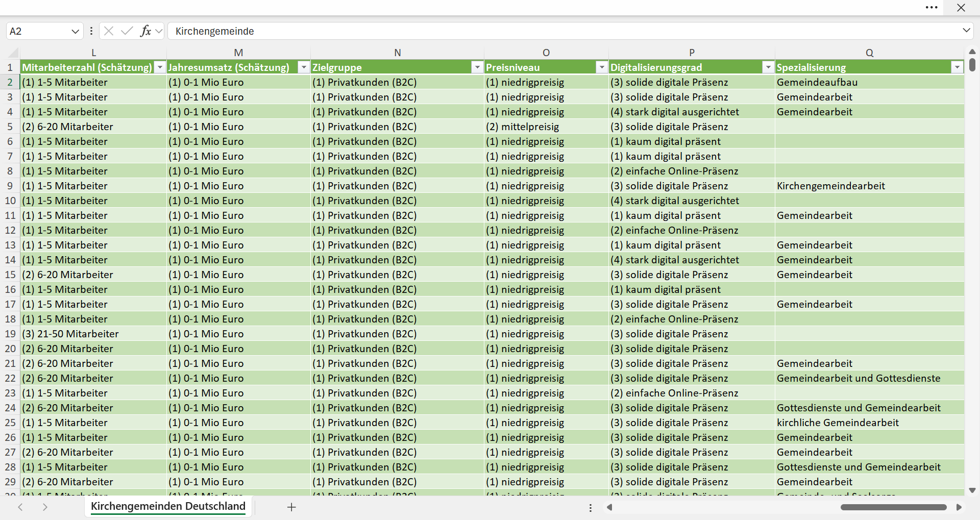Click the cancel X icon in formula bar
This screenshot has width=980, height=520.
[109, 31]
